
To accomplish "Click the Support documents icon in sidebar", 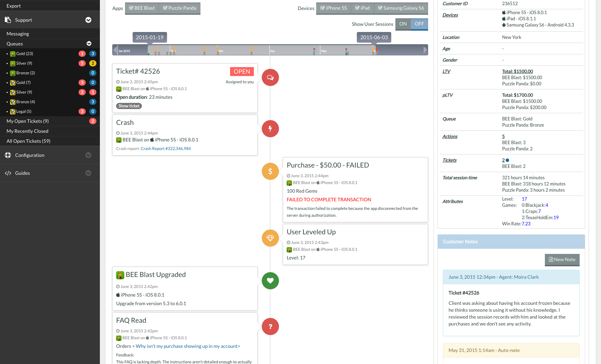I will click(8, 20).
